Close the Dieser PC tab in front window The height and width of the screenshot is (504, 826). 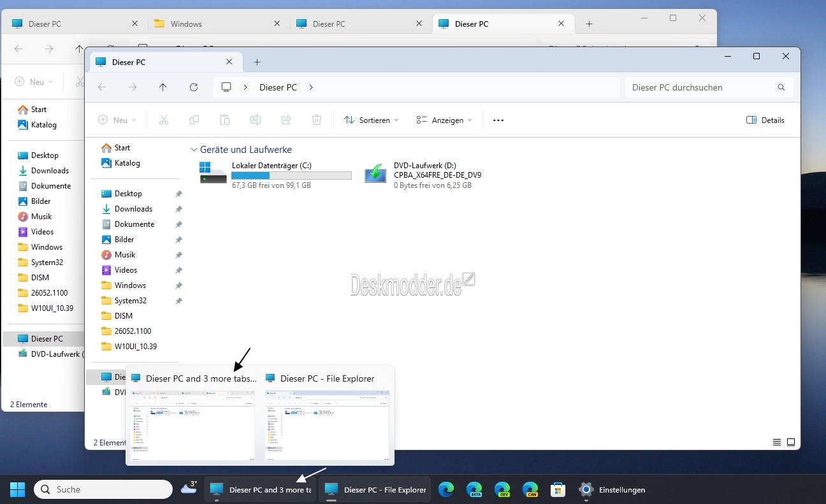[229, 62]
